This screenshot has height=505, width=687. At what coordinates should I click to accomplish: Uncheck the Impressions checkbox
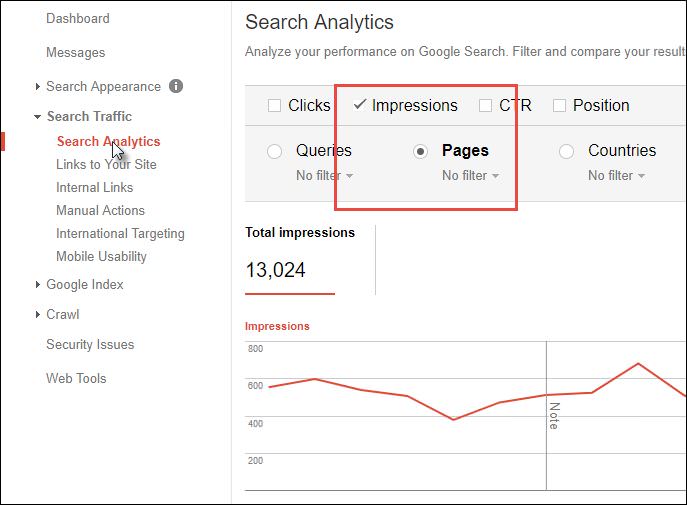(x=359, y=104)
